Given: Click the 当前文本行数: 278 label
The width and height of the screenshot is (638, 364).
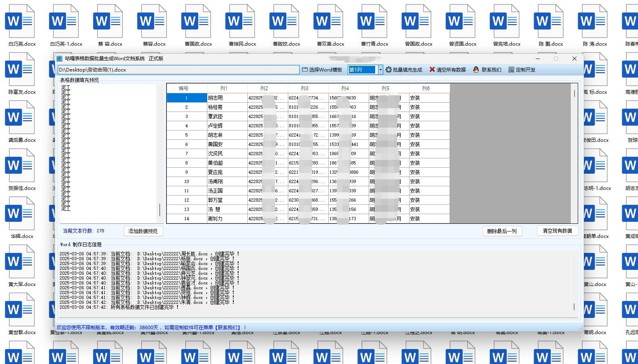Looking at the screenshot, I should pyautogui.click(x=84, y=231).
